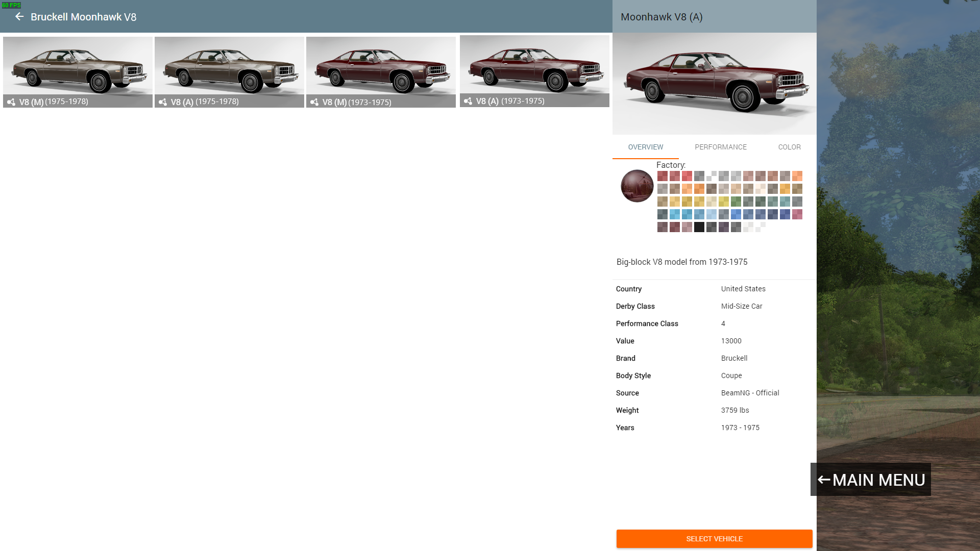Click config icon on V8 (A) (1973-1975) card

click(468, 101)
